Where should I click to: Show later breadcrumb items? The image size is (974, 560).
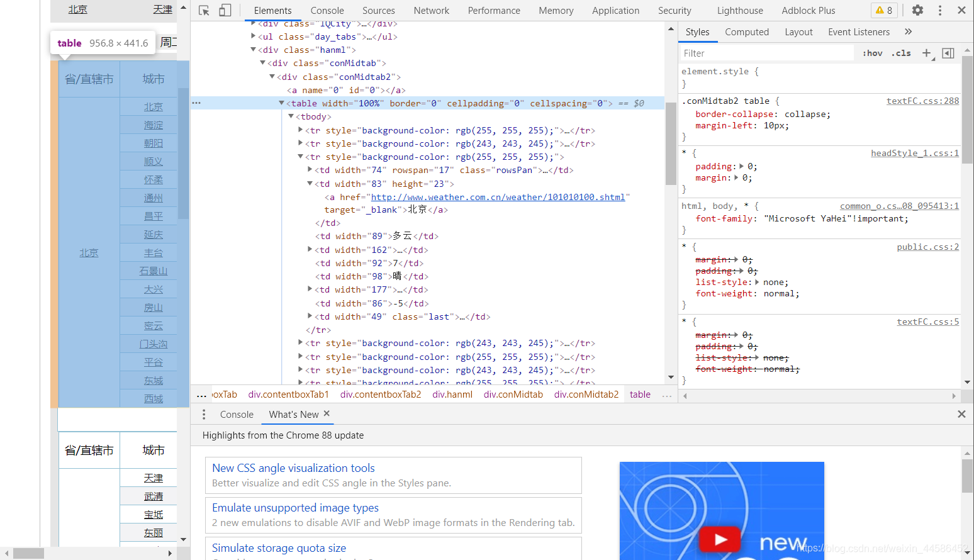pyautogui.click(x=667, y=395)
